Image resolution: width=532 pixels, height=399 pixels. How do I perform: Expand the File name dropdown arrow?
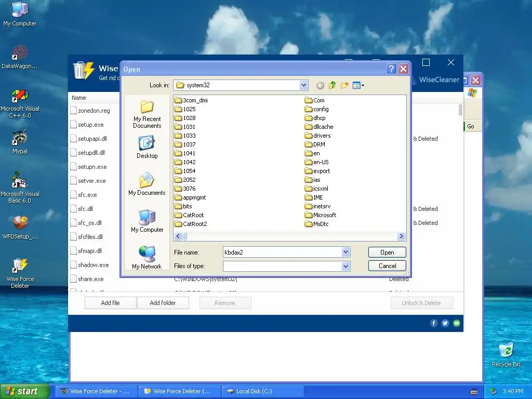click(x=345, y=252)
